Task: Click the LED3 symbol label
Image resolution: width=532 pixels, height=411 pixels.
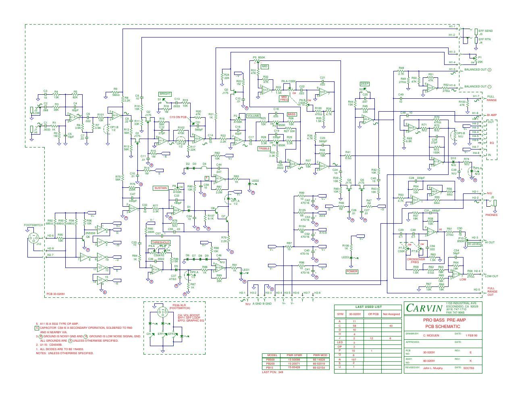Action: [x=345, y=257]
